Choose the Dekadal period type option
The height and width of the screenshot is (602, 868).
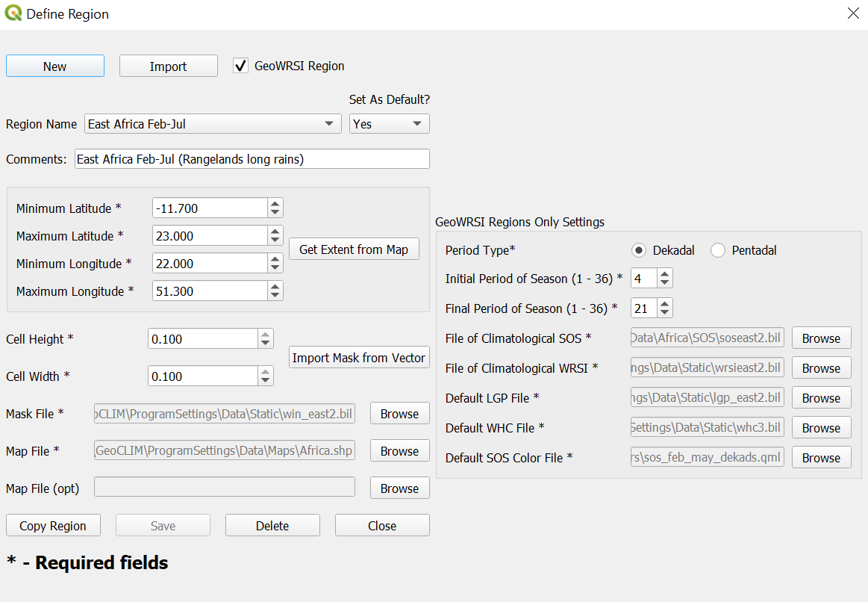pyautogui.click(x=639, y=250)
